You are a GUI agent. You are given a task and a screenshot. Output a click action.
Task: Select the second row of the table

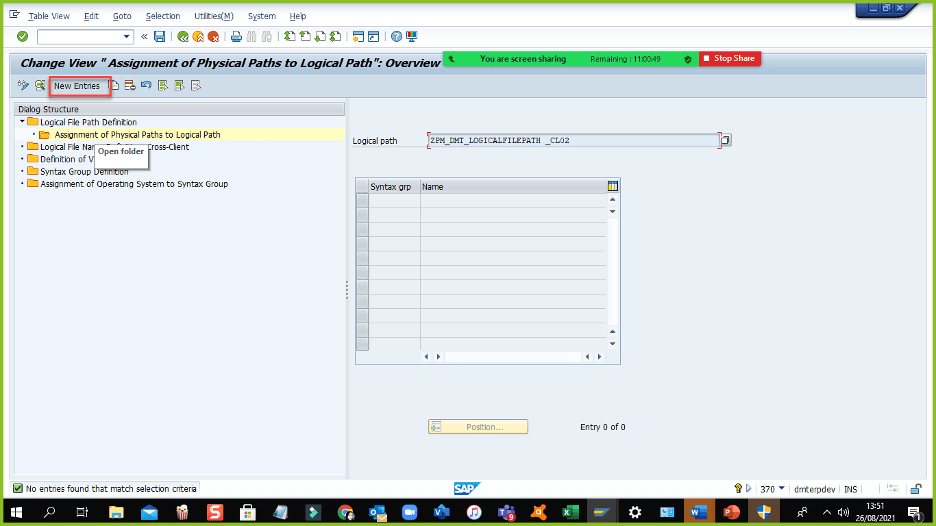pyautogui.click(x=362, y=215)
